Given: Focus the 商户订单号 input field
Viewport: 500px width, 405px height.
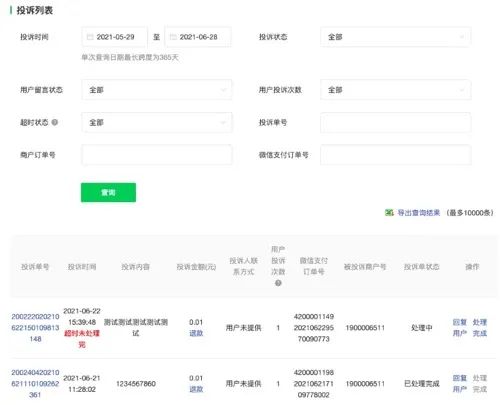Looking at the screenshot, I should (x=157, y=155).
